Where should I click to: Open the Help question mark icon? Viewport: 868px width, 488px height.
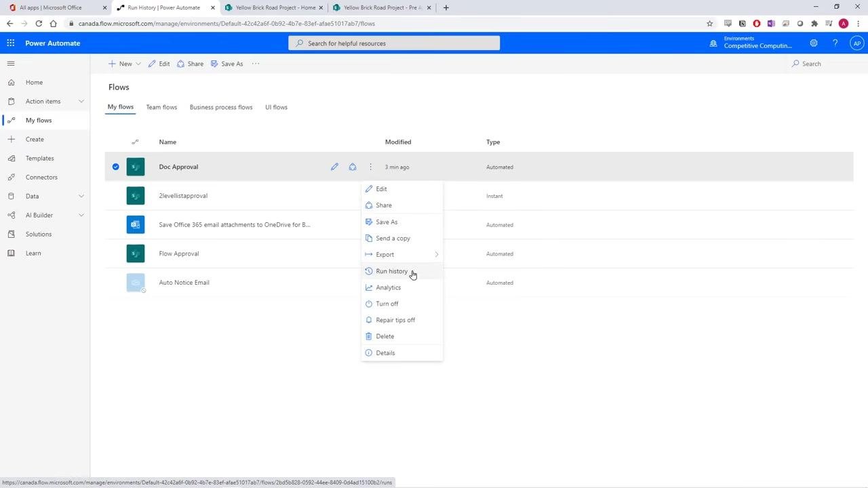pos(835,43)
